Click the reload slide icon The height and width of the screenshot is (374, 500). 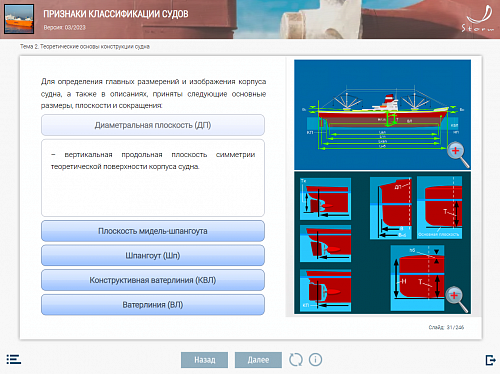coord(296,360)
